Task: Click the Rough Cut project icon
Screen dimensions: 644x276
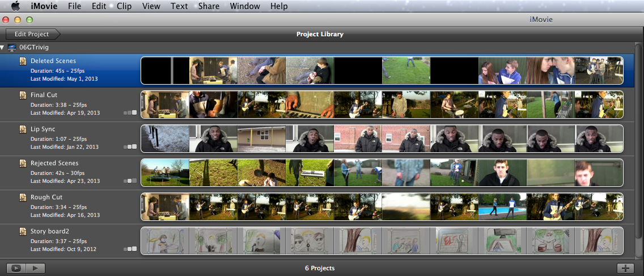Action: coord(23,198)
